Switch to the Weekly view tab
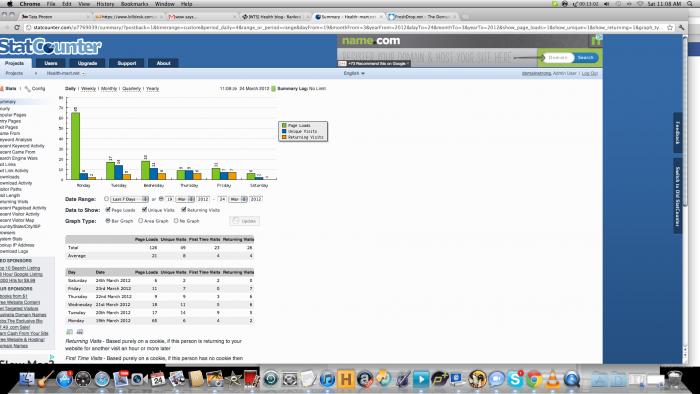 point(88,88)
